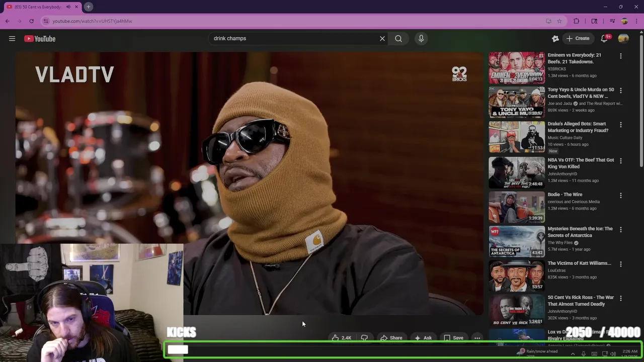The height and width of the screenshot is (362, 644).
Task: Open options for Mysteries Beneath the Ice
Action: click(x=620, y=230)
